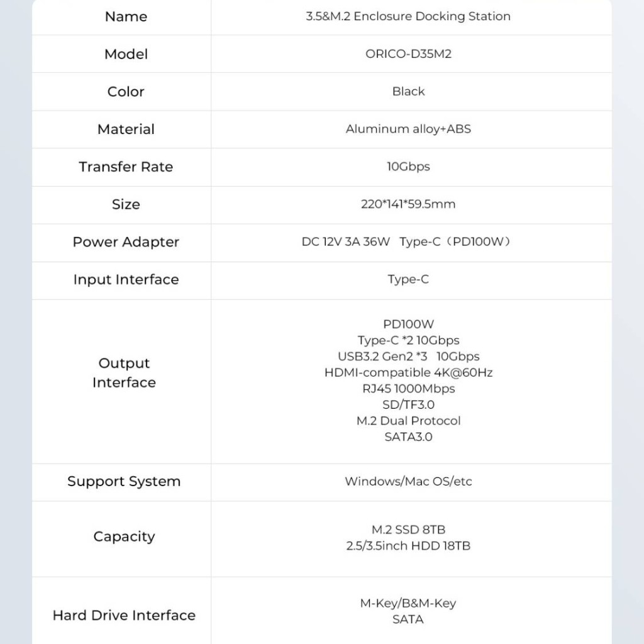Click the DC 12V 3A 36W power adapter text

coord(345,241)
